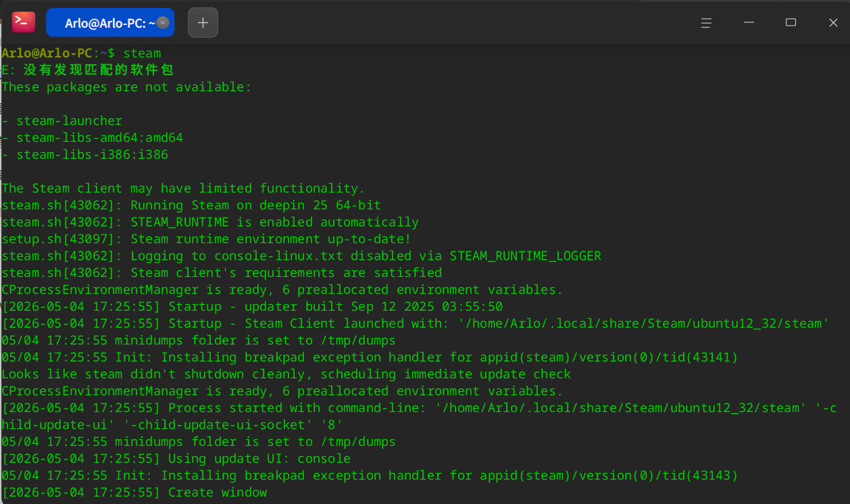Maximize the terminal window
The width and height of the screenshot is (850, 504).
click(x=791, y=23)
